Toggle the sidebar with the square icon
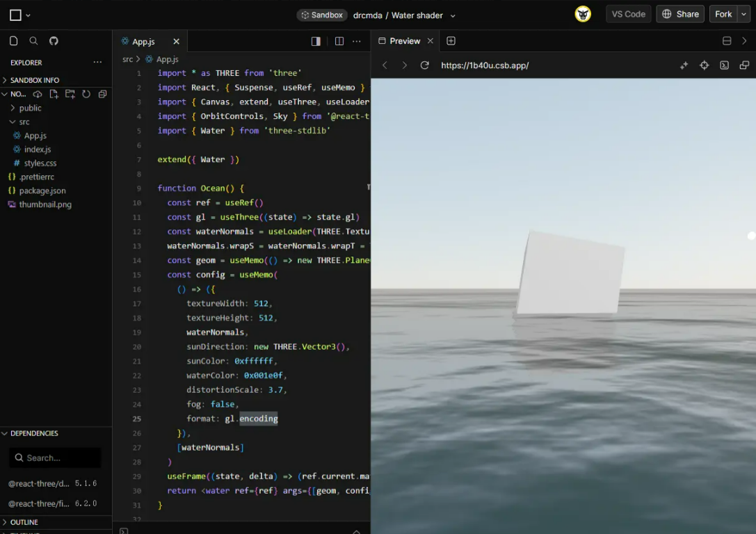This screenshot has width=756, height=534. (x=15, y=15)
